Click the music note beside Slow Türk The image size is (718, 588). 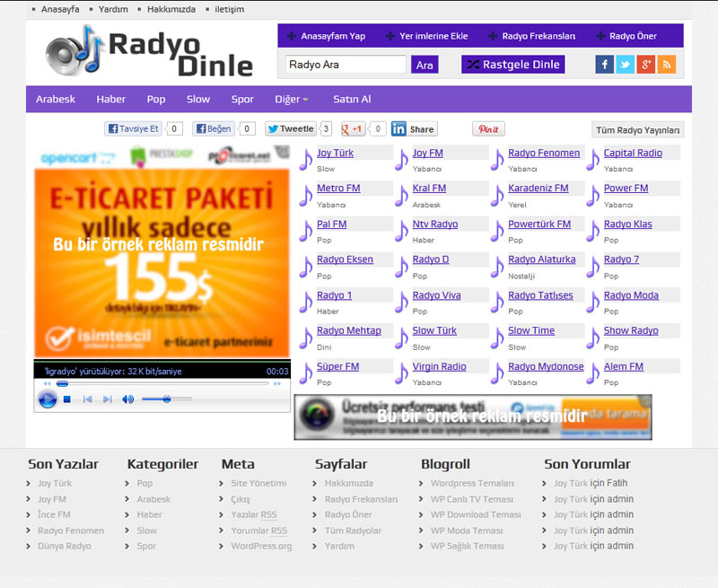(401, 338)
